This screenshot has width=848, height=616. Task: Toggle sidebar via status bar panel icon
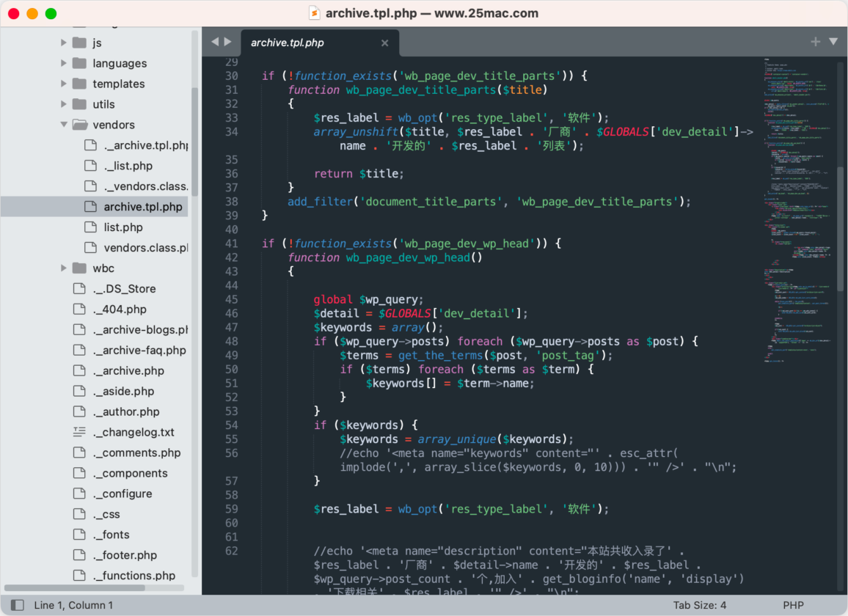coord(18,605)
